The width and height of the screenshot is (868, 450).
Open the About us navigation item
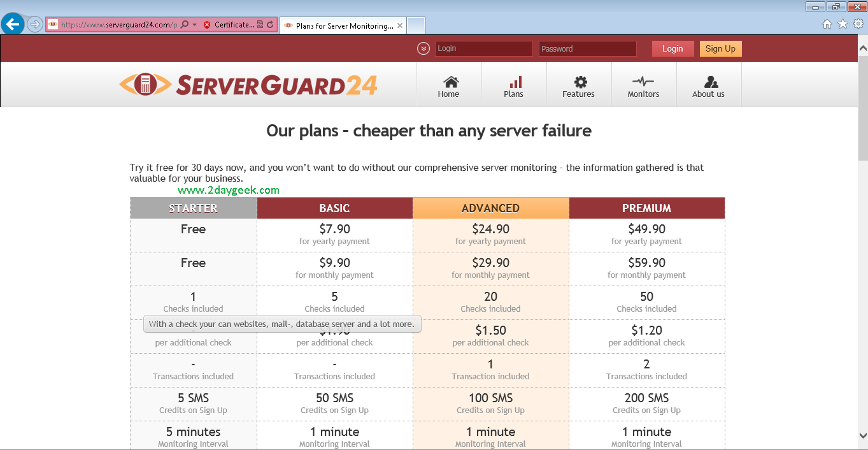pyautogui.click(x=708, y=85)
